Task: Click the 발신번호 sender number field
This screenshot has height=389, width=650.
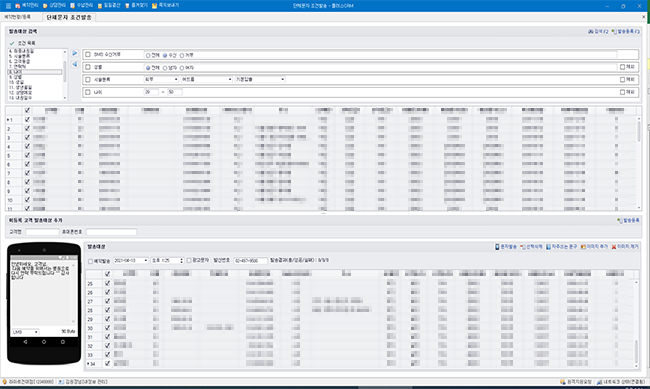Action: point(250,261)
